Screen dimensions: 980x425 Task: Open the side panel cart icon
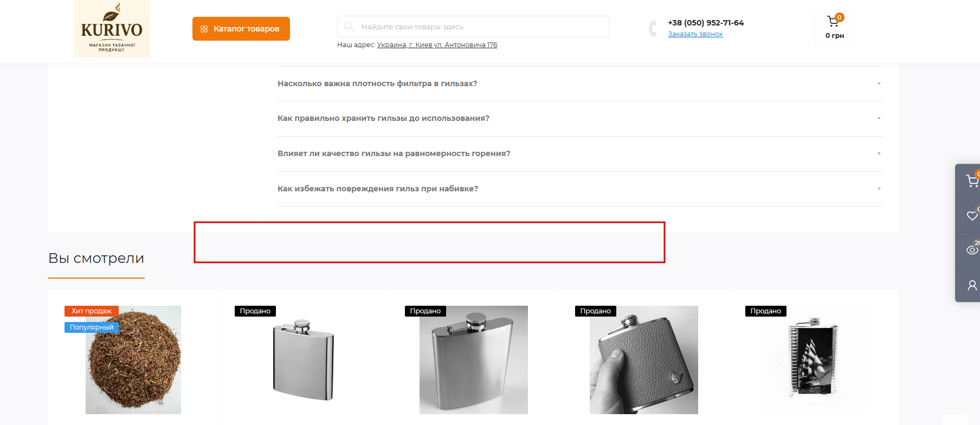972,181
